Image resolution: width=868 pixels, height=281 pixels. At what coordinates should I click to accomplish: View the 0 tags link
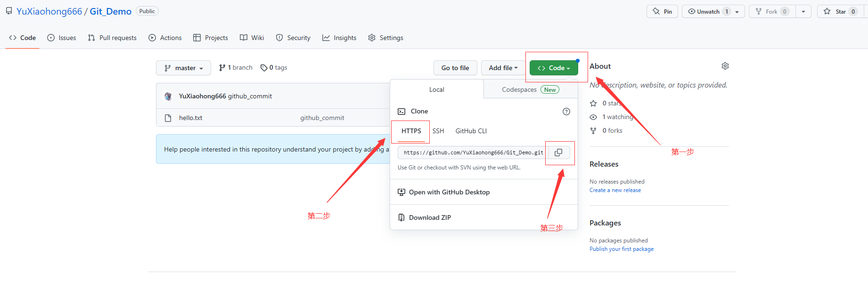point(274,68)
